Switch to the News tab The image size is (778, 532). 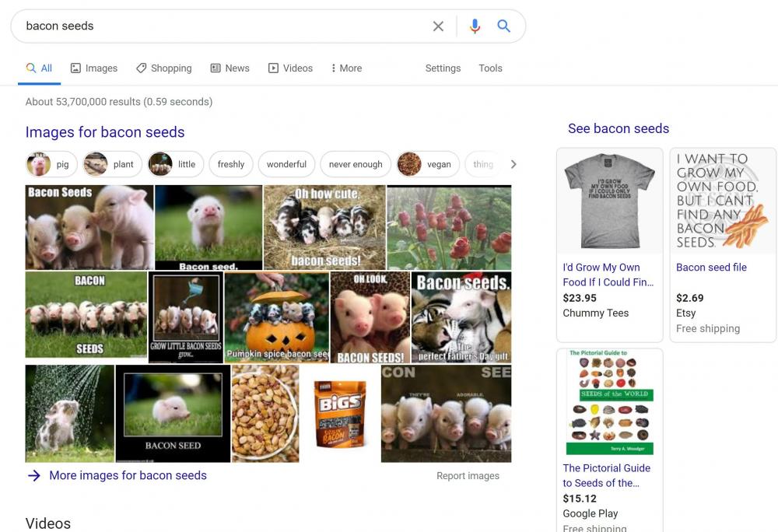[237, 68]
